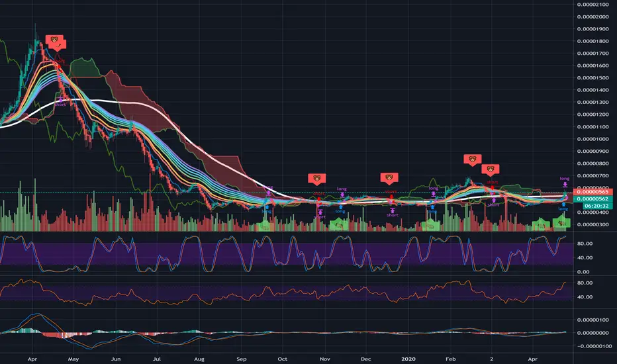
Task: Click the 0.00001900 price axis label
Action: (x=593, y=29)
